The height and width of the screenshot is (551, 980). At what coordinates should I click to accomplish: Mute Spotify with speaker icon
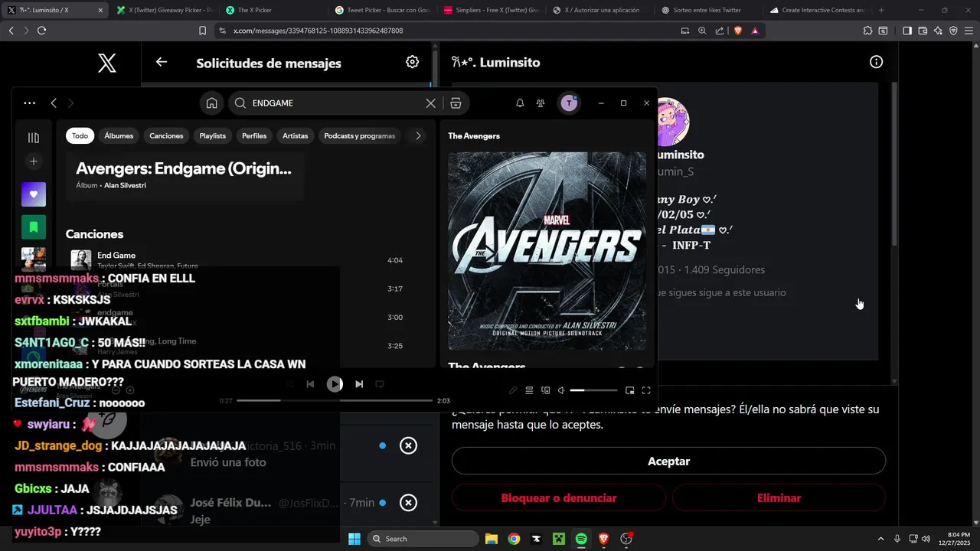tap(561, 390)
